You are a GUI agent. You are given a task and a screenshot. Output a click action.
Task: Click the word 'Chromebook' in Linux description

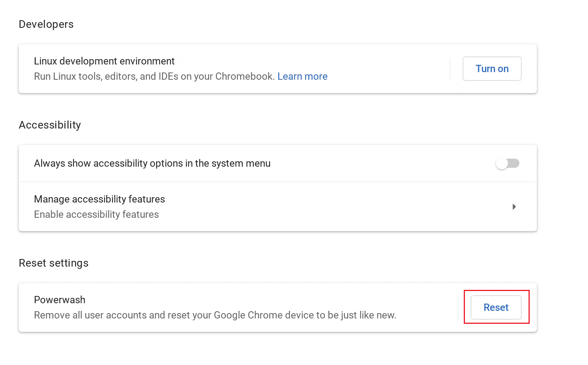click(x=244, y=76)
